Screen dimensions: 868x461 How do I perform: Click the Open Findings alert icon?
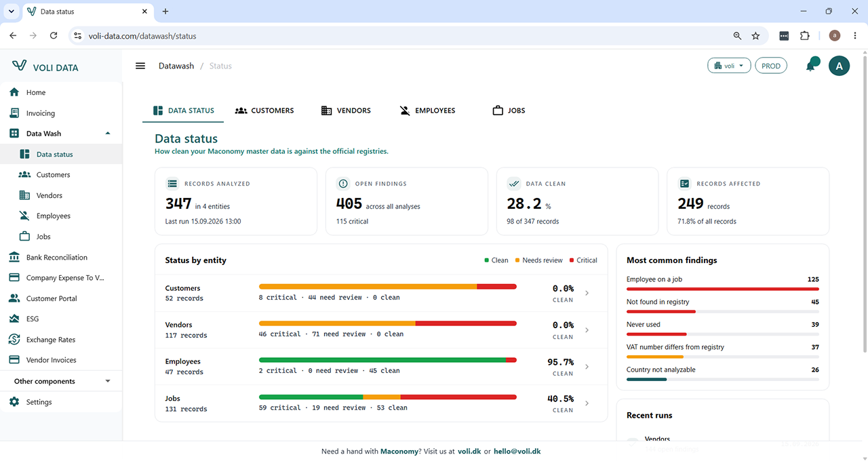click(343, 184)
